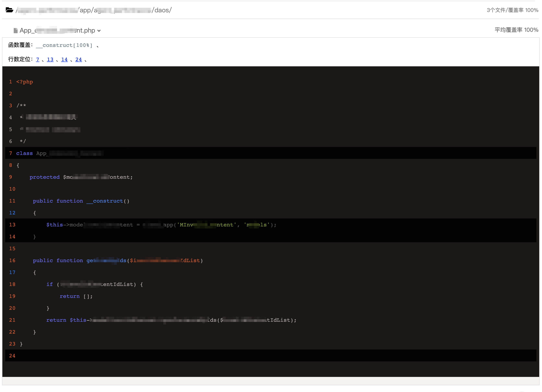Click the '函数覆盖:' label
Screen dimensions: 542x392
20,45
